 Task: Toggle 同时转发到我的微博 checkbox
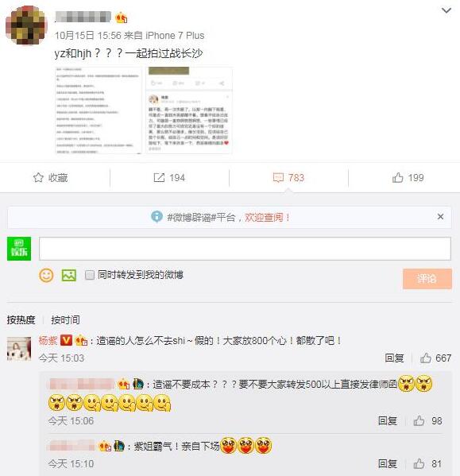(x=90, y=275)
